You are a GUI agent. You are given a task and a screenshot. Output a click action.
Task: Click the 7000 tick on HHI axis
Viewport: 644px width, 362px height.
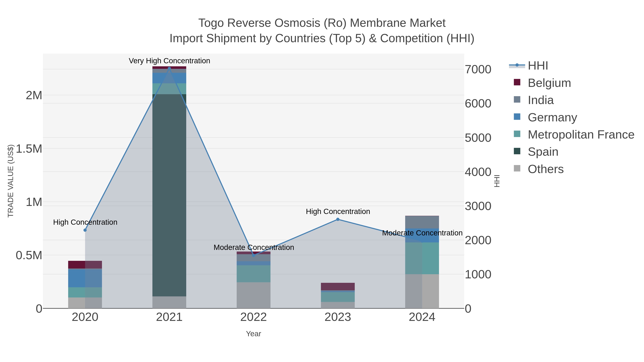pyautogui.click(x=478, y=70)
